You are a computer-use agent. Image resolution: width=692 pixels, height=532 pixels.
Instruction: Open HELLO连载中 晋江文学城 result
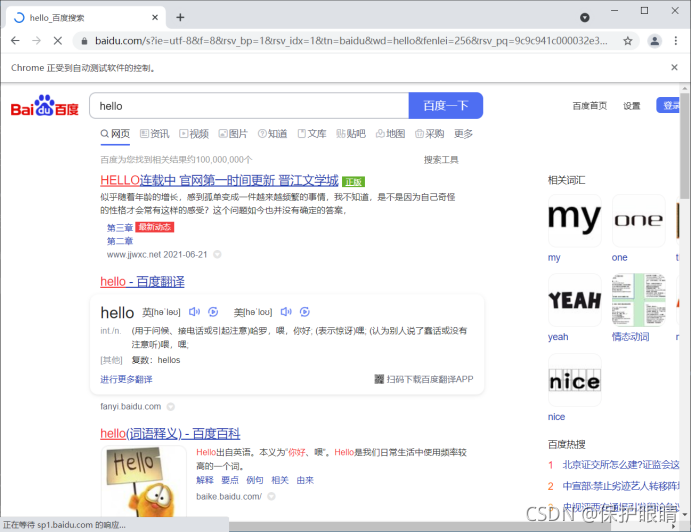click(219, 180)
